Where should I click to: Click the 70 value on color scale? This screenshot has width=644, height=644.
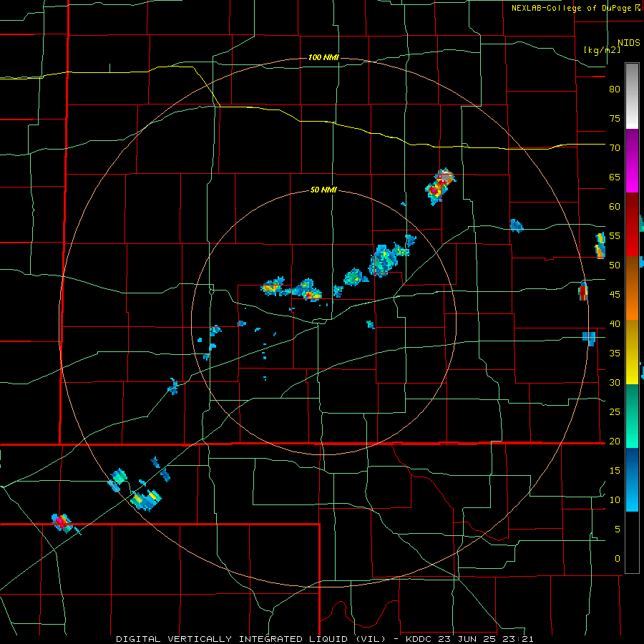615,148
